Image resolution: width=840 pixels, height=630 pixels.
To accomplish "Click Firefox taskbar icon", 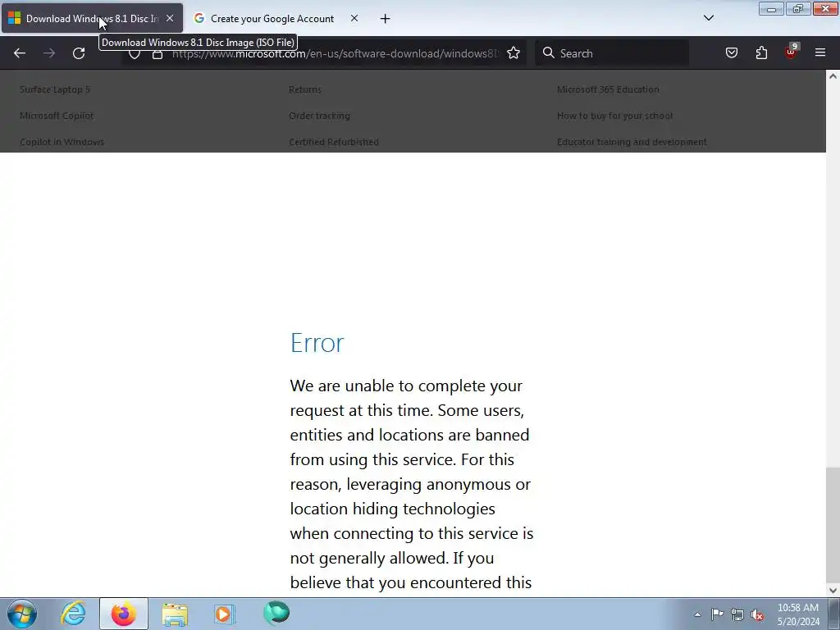I will [124, 614].
